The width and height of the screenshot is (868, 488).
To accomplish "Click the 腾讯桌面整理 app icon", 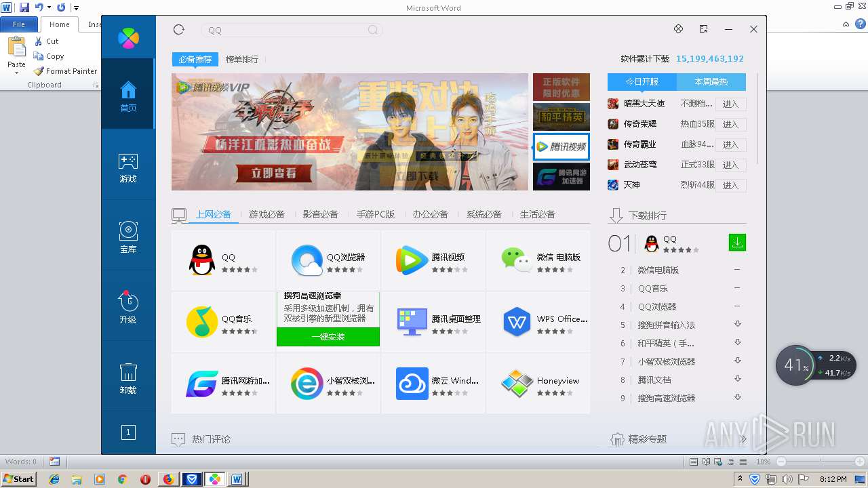I will click(x=412, y=322).
